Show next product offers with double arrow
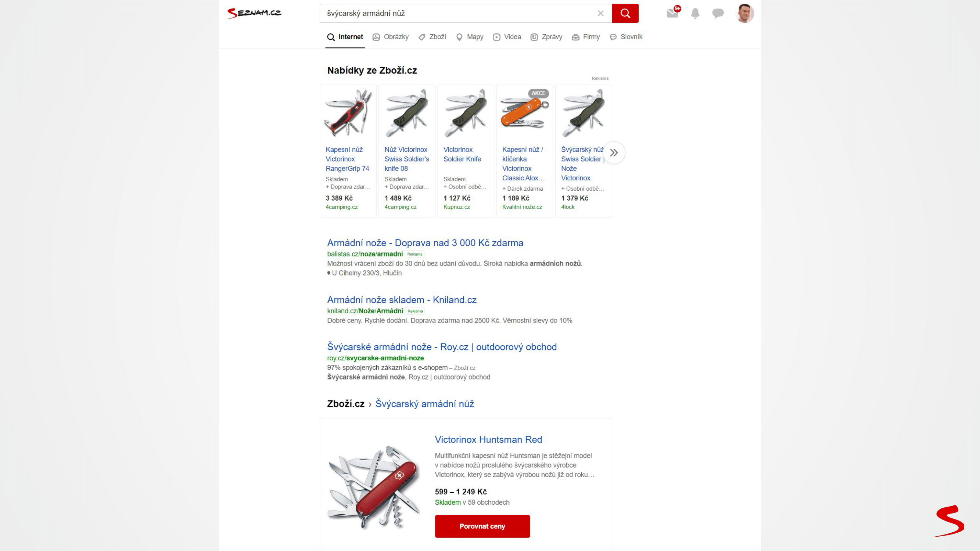Image resolution: width=980 pixels, height=551 pixels. tap(614, 153)
